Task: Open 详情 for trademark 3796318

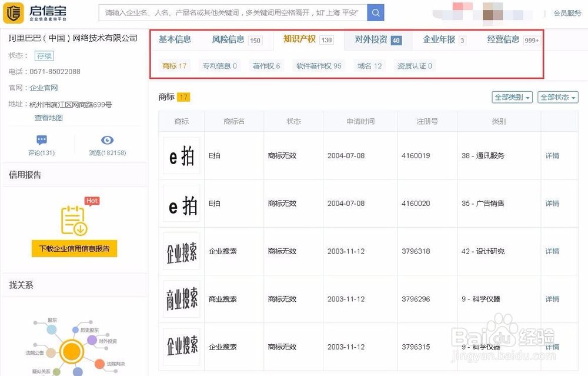Action: (552, 251)
